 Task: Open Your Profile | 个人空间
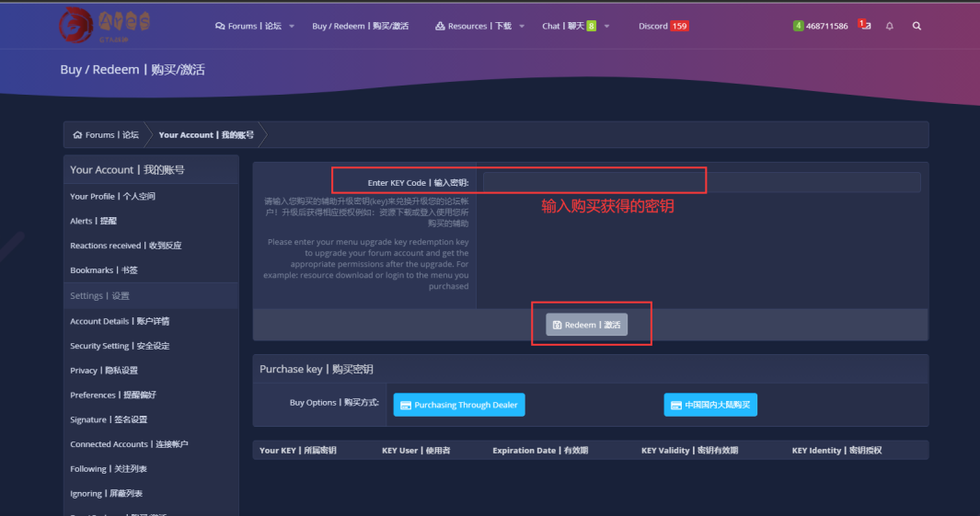[112, 196]
